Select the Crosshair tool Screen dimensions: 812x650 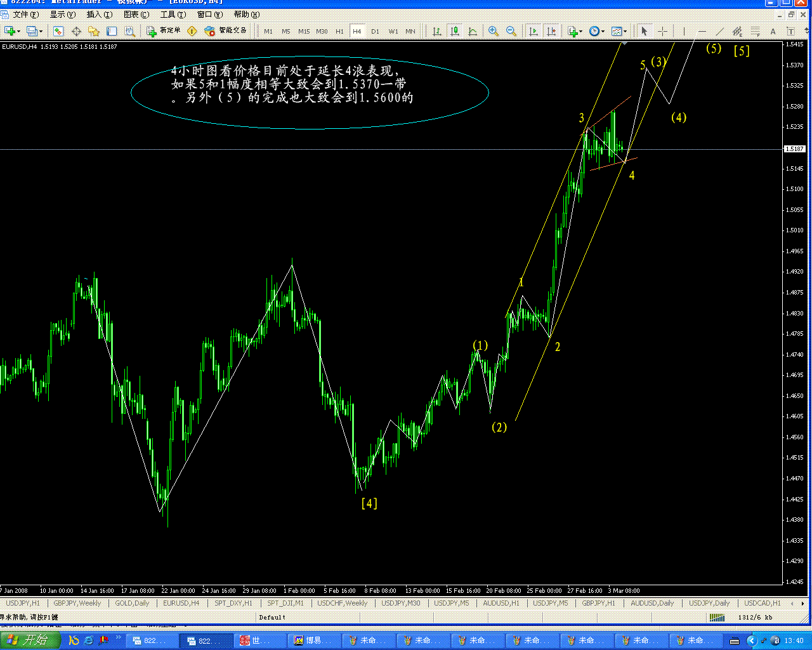[662, 30]
